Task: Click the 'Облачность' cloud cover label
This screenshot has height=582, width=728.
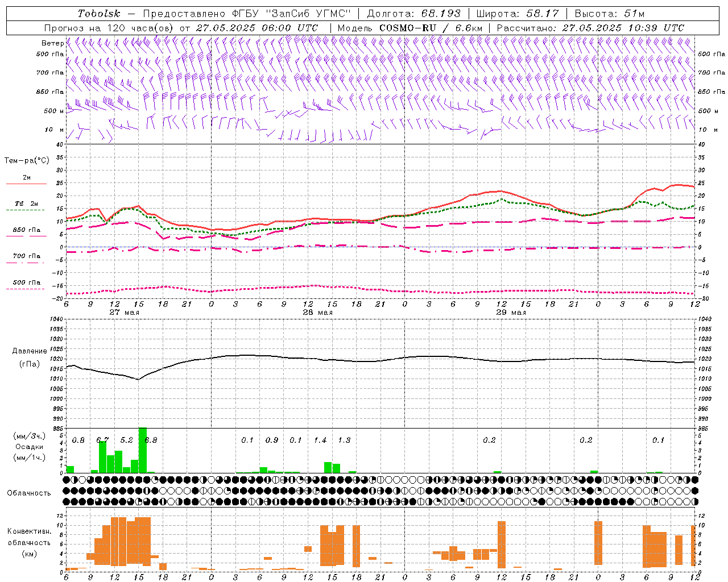Action: (29, 493)
